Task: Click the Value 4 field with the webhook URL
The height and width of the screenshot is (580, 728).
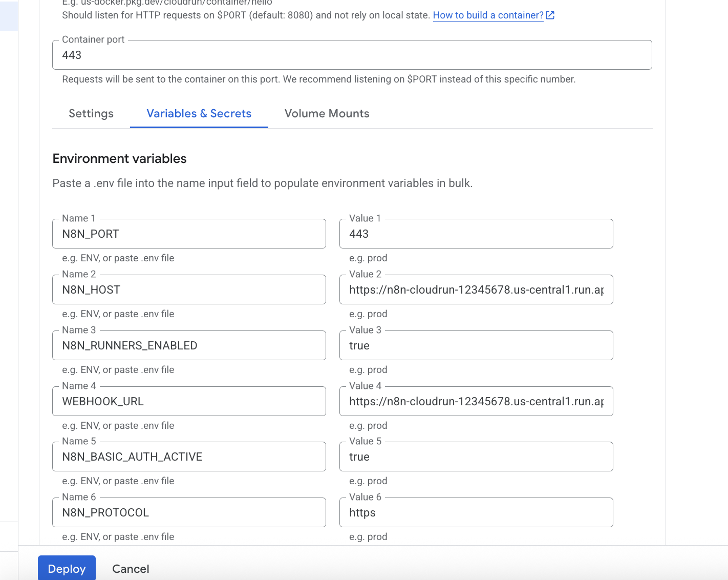Action: pyautogui.click(x=476, y=401)
